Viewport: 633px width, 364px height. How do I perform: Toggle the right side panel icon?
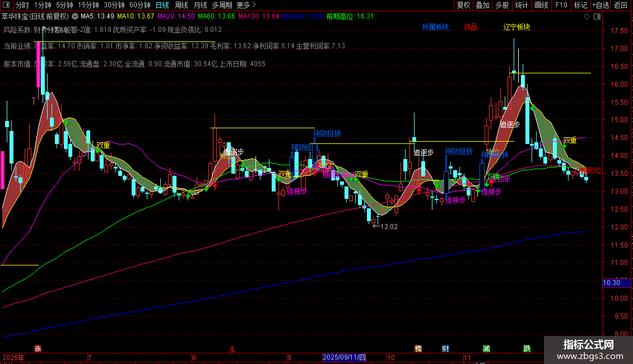[x=597, y=17]
